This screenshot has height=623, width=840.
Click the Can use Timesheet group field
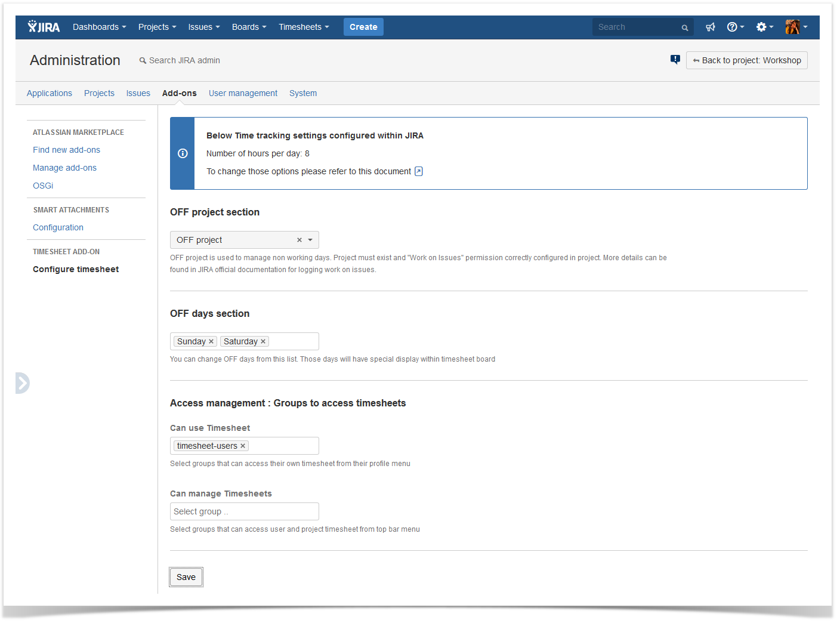(245, 446)
